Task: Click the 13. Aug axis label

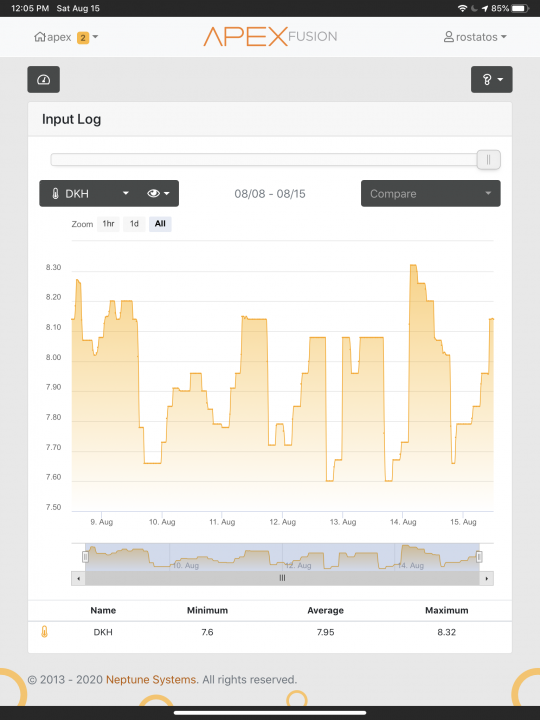Action: [343, 522]
